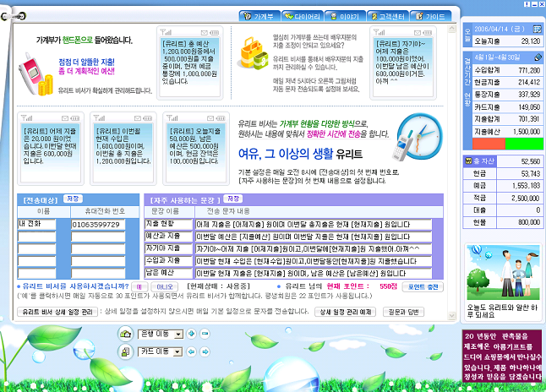Click the pink cellphone with coins image
The image size is (546, 392).
(x=35, y=74)
